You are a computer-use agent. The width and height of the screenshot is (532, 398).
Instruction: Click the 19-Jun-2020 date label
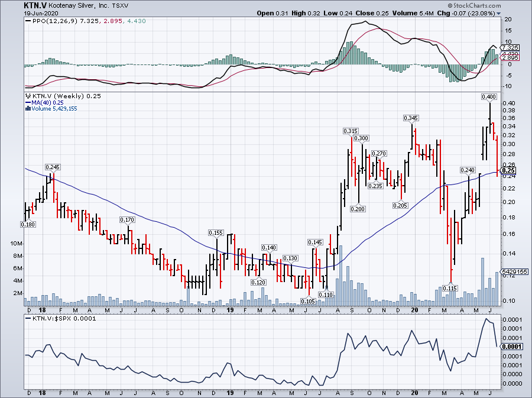(x=41, y=13)
